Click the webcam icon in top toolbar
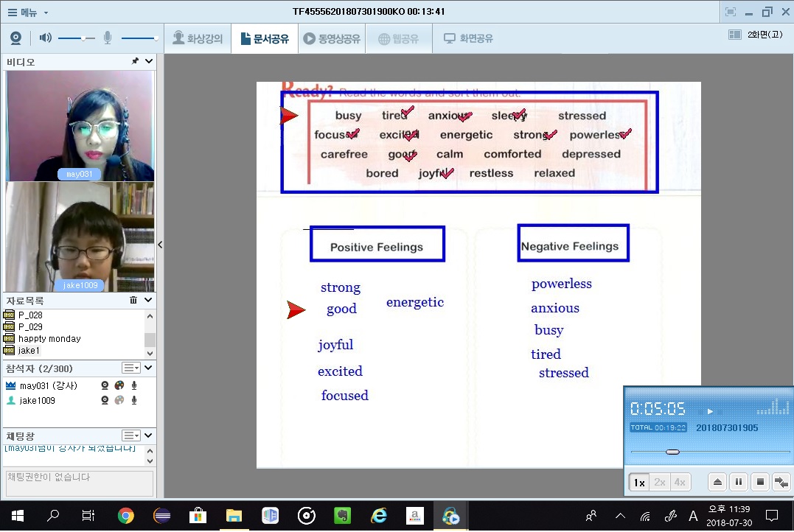The height and width of the screenshot is (532, 794). [x=15, y=38]
